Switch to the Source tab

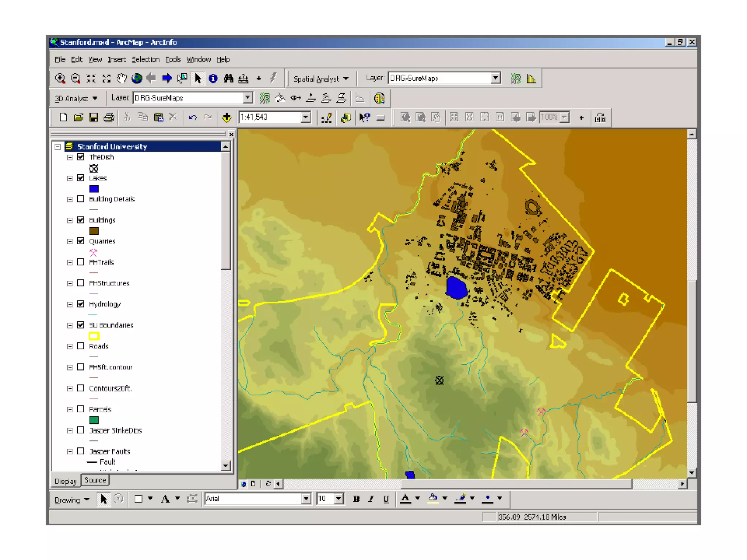click(95, 481)
